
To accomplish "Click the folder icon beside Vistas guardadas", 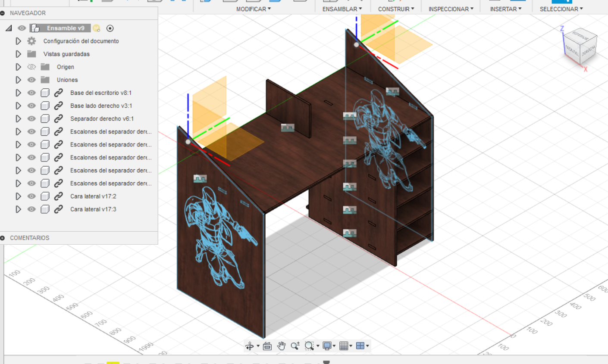I will 31,54.
